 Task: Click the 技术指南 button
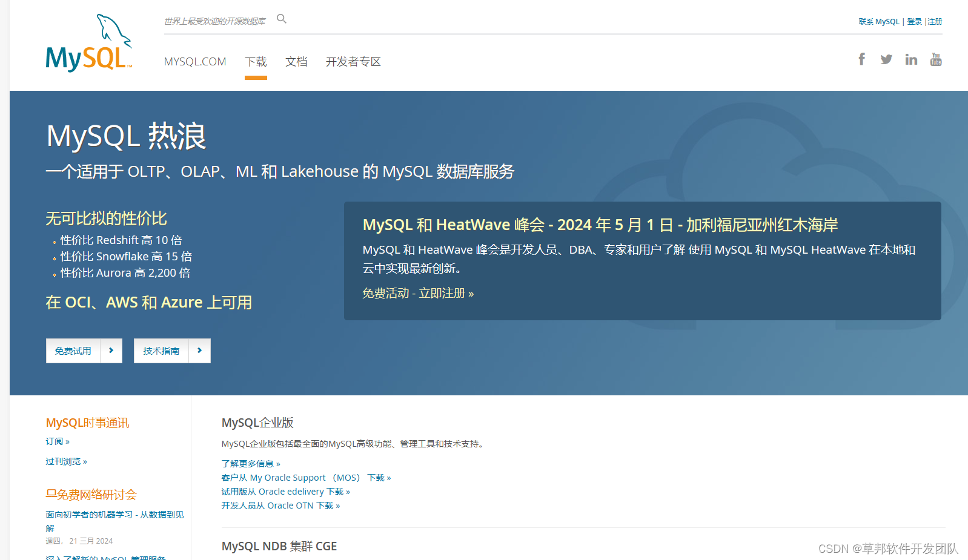pyautogui.click(x=172, y=351)
